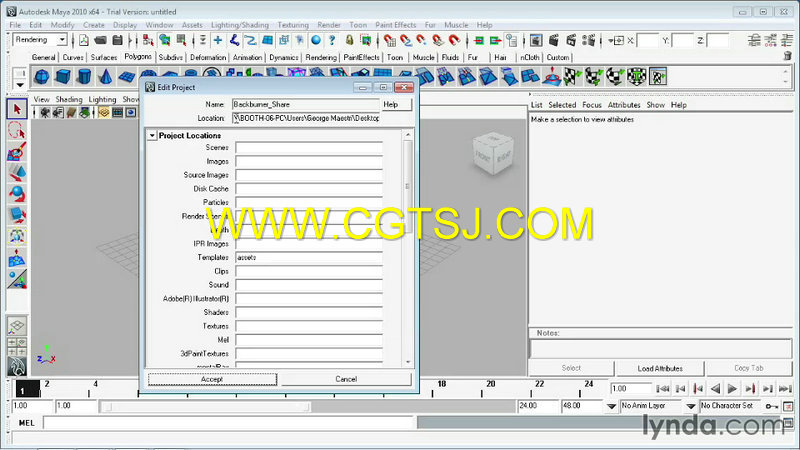Click the project Location path field
The image size is (800, 450).
(306, 118)
